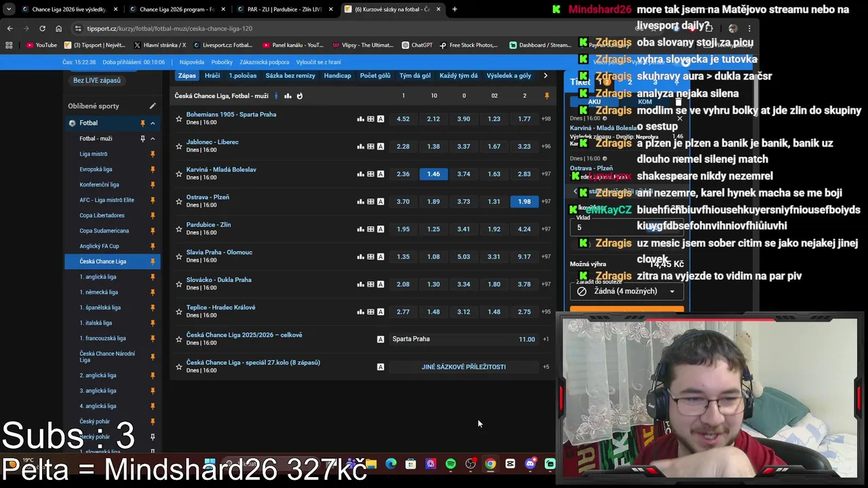Expand +98 more bets for Bohemians - Sparta
Image resolution: width=868 pixels, height=488 pixels.
[x=546, y=119]
